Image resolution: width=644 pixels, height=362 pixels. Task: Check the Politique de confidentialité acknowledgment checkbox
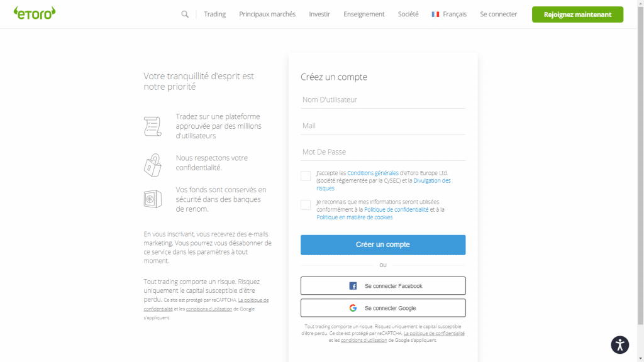[x=306, y=205]
